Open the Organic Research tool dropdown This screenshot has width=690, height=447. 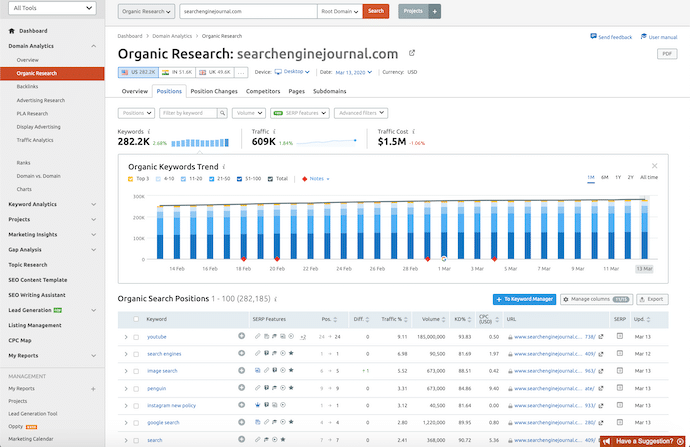pyautogui.click(x=146, y=11)
